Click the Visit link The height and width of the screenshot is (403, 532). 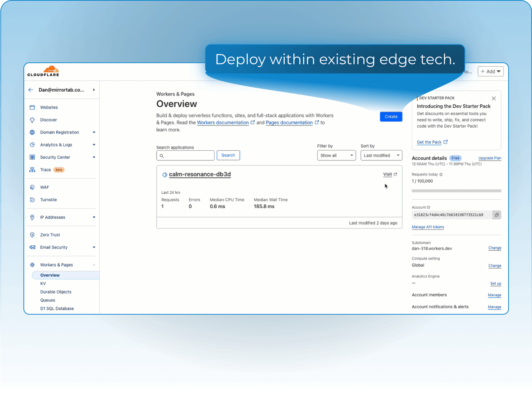pos(387,174)
